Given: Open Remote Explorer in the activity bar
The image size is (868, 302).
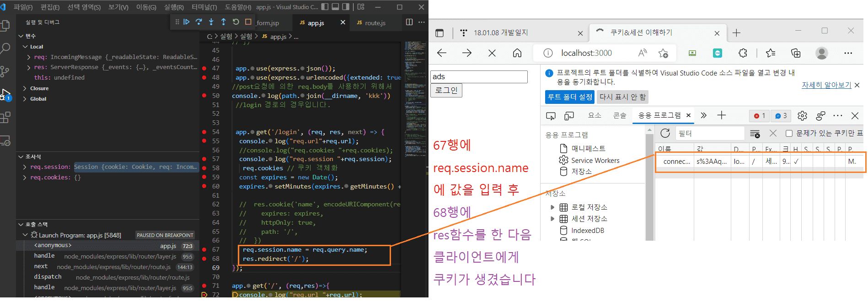Looking at the screenshot, I should 5,141.
